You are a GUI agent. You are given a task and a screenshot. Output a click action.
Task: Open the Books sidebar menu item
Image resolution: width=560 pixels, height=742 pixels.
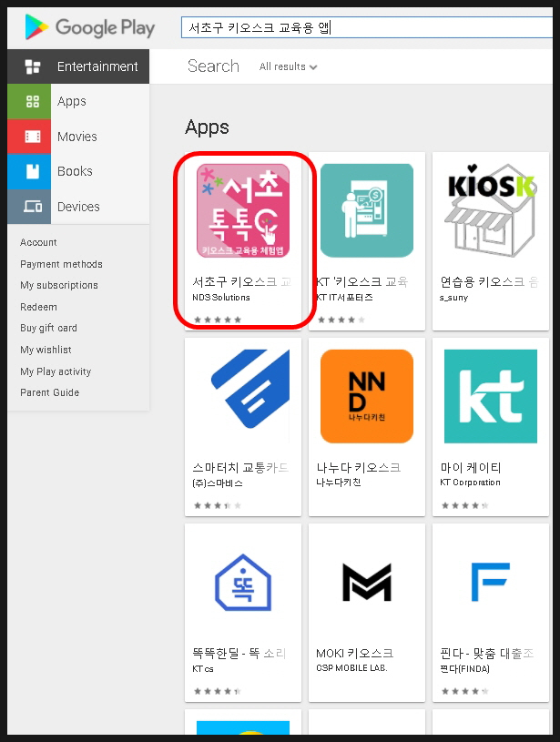click(75, 171)
